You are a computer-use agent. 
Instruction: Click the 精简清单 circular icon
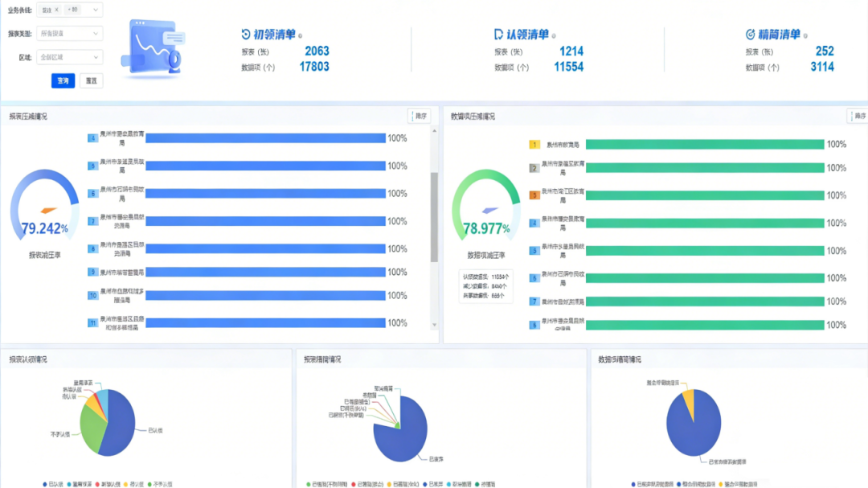[x=750, y=35]
